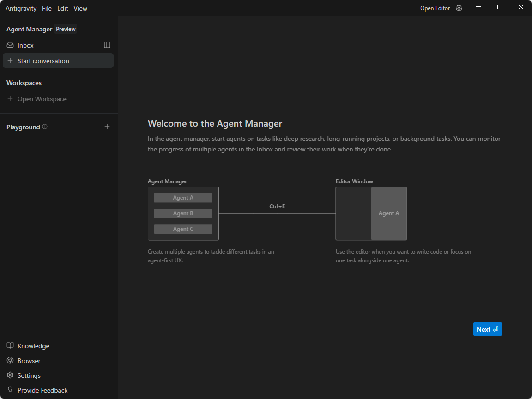This screenshot has height=399, width=532.
Task: Click the Settings gear in sidebar
Action: click(x=10, y=375)
